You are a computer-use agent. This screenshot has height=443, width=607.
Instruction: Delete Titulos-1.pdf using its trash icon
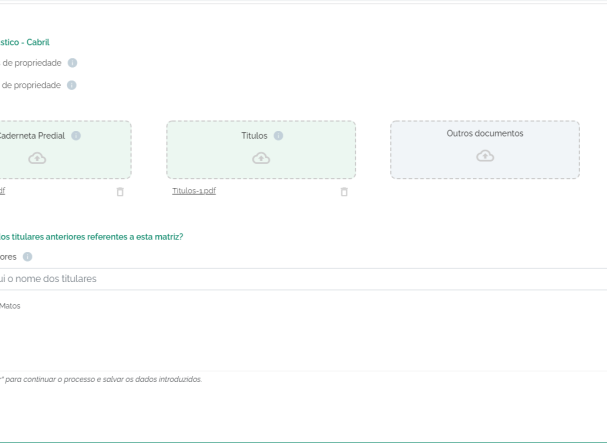[x=344, y=191]
